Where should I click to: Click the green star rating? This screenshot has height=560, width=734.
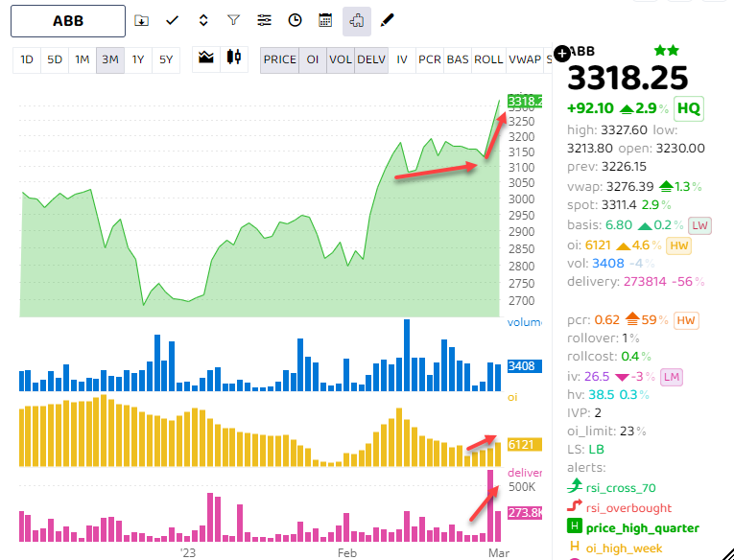(667, 51)
